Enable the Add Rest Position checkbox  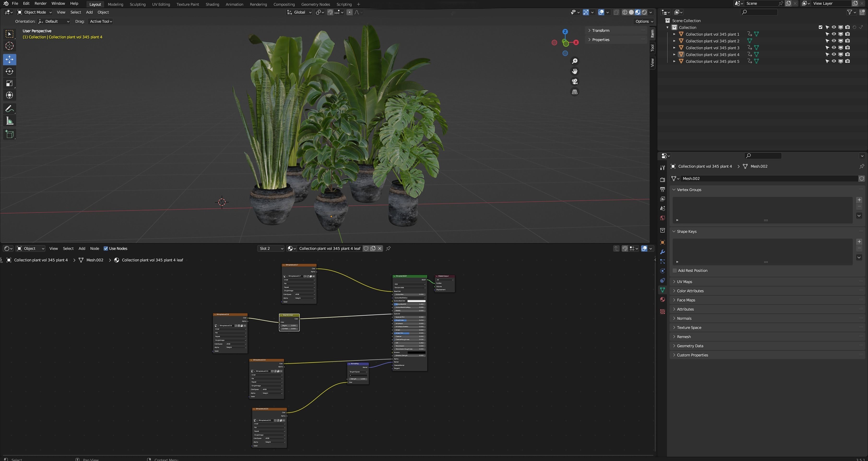point(675,270)
